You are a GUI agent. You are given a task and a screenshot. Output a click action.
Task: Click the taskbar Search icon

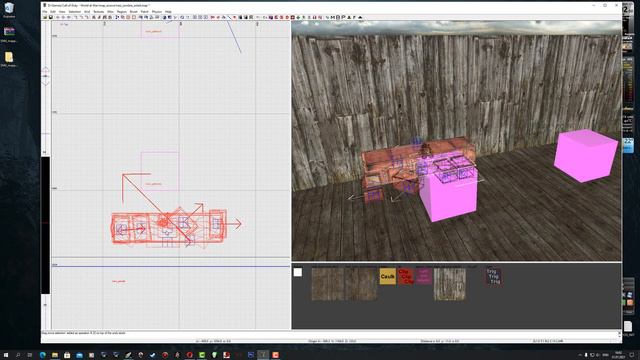coord(18,355)
